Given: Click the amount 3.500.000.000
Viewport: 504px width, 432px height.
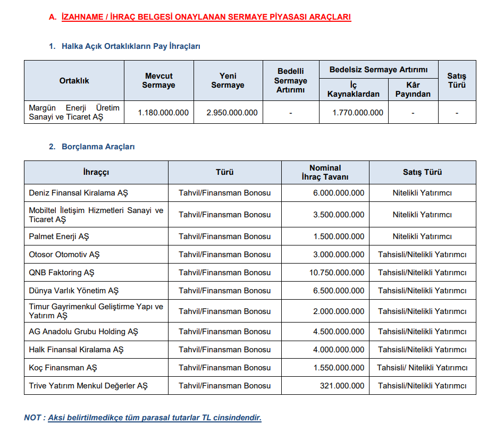Looking at the screenshot, I should coord(339,215).
